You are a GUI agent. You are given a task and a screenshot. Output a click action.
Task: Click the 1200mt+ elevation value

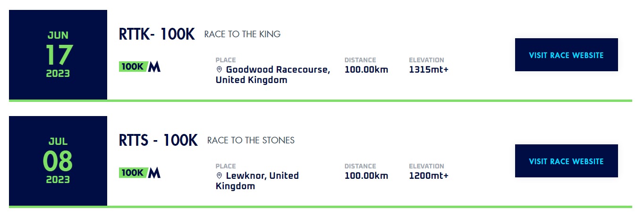[429, 176]
